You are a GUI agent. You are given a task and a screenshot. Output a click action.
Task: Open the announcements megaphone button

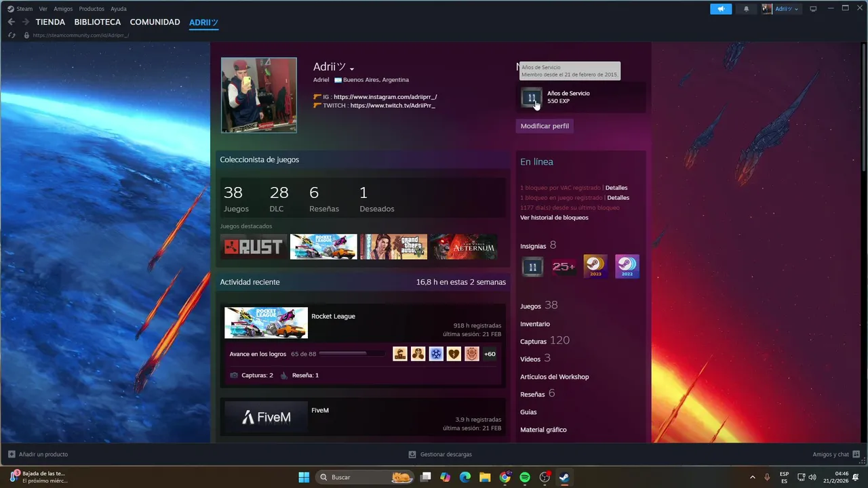coord(721,9)
